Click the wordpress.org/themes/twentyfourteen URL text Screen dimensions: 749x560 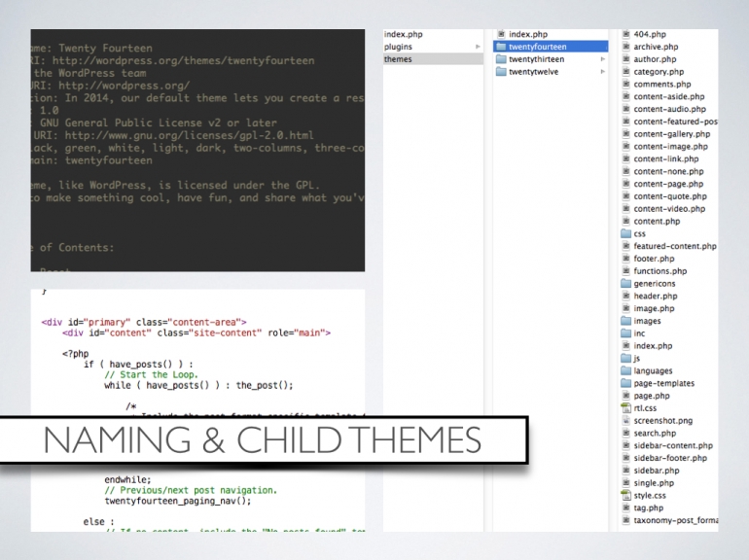pos(184,60)
